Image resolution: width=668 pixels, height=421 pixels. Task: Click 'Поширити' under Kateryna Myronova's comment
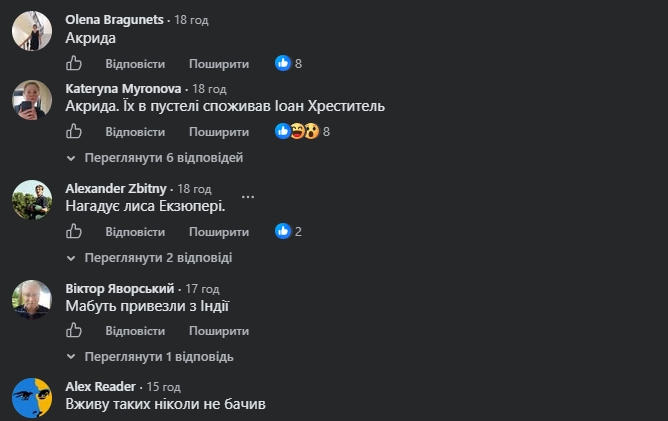click(219, 132)
